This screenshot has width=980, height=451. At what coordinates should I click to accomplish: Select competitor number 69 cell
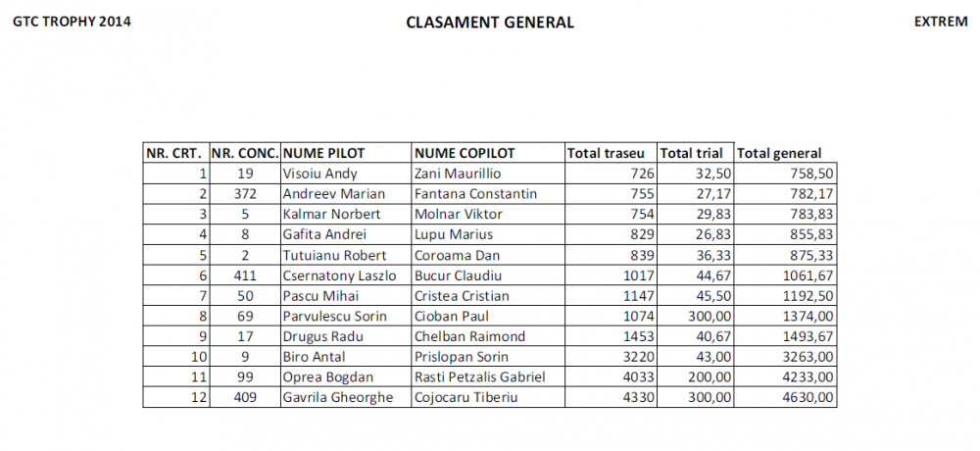(245, 317)
